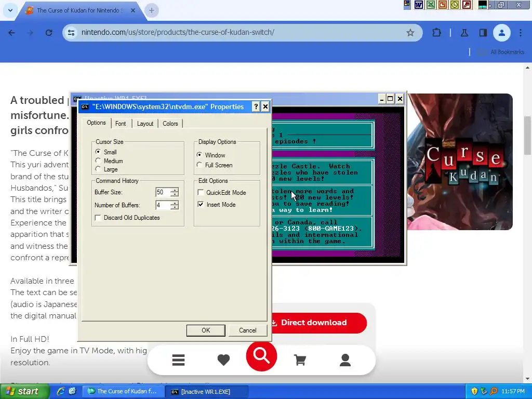Click Inactive WR1.EXE taskbar button

pos(206,392)
